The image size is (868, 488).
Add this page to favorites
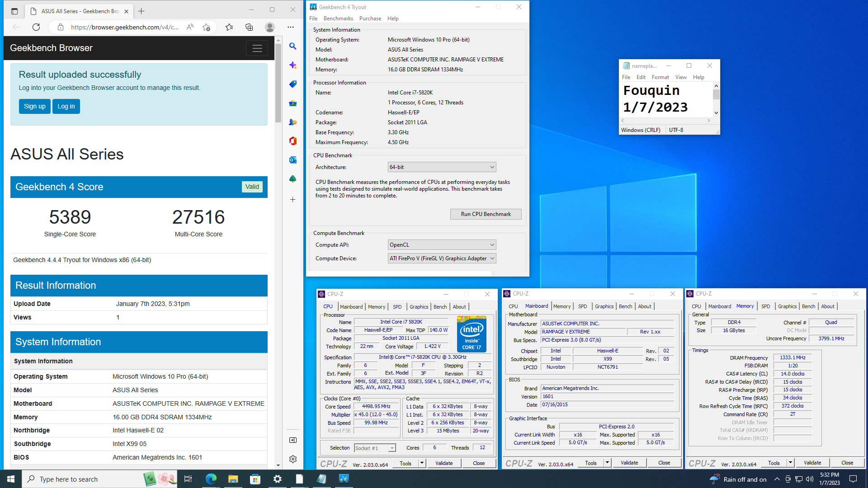coord(207,27)
